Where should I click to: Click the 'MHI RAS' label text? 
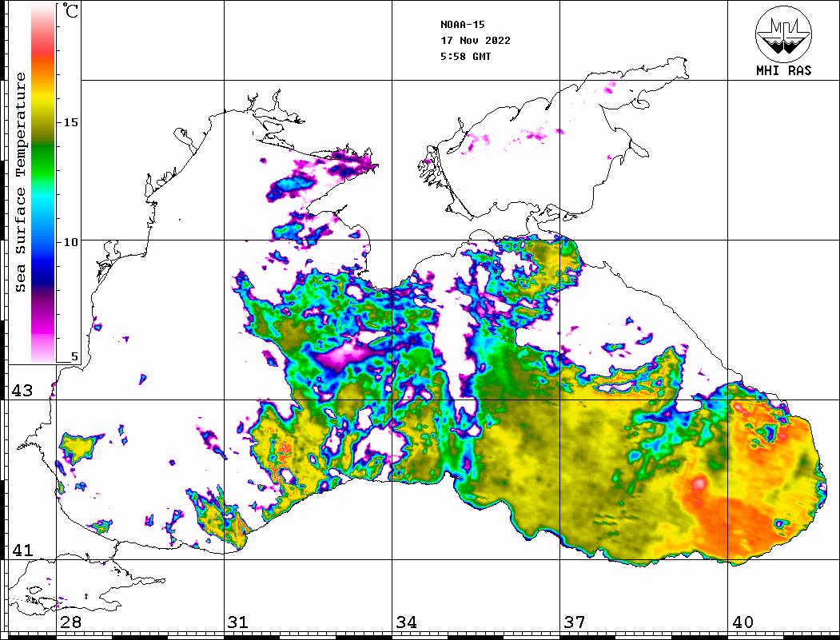(x=784, y=70)
